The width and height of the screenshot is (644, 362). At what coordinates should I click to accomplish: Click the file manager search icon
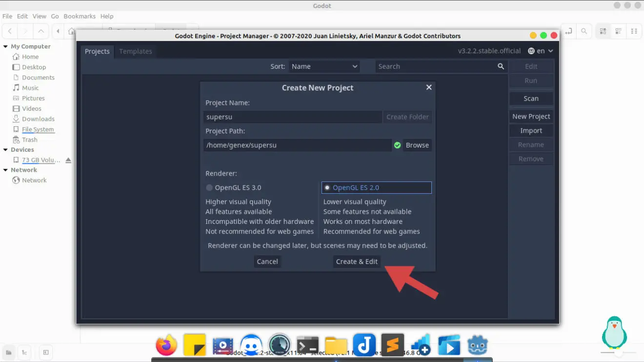point(584,31)
